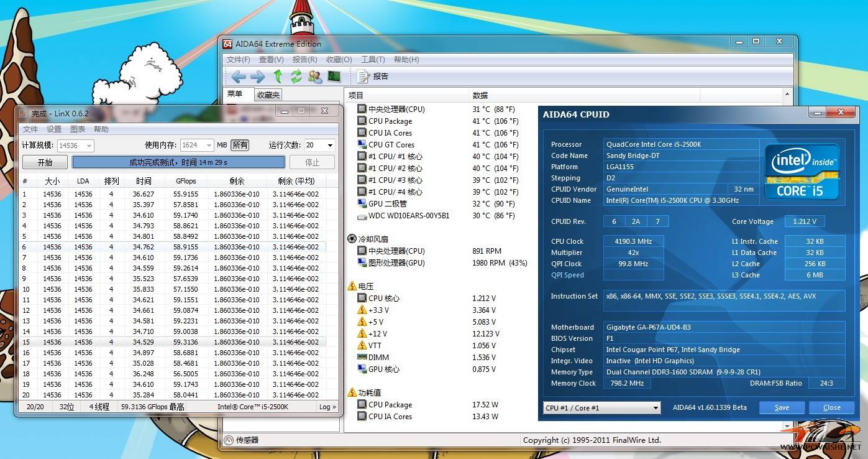868x459 pixels.
Task: Go up one level with the green arrow
Action: (278, 76)
